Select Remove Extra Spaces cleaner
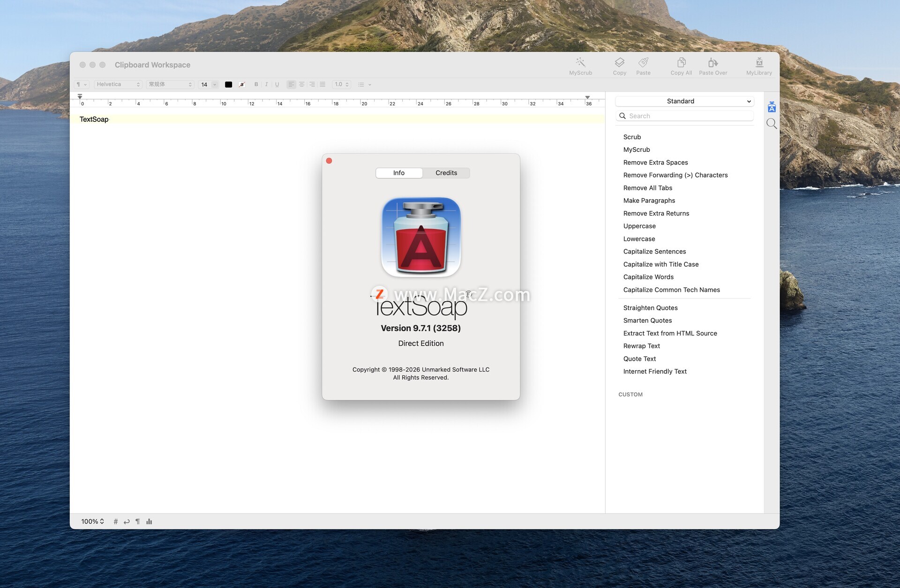900x588 pixels. (x=655, y=163)
